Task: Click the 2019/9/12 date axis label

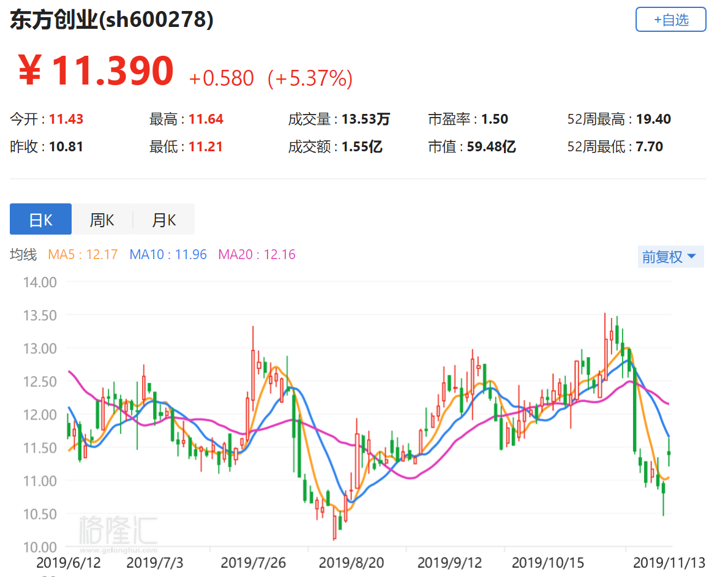Action: click(449, 562)
